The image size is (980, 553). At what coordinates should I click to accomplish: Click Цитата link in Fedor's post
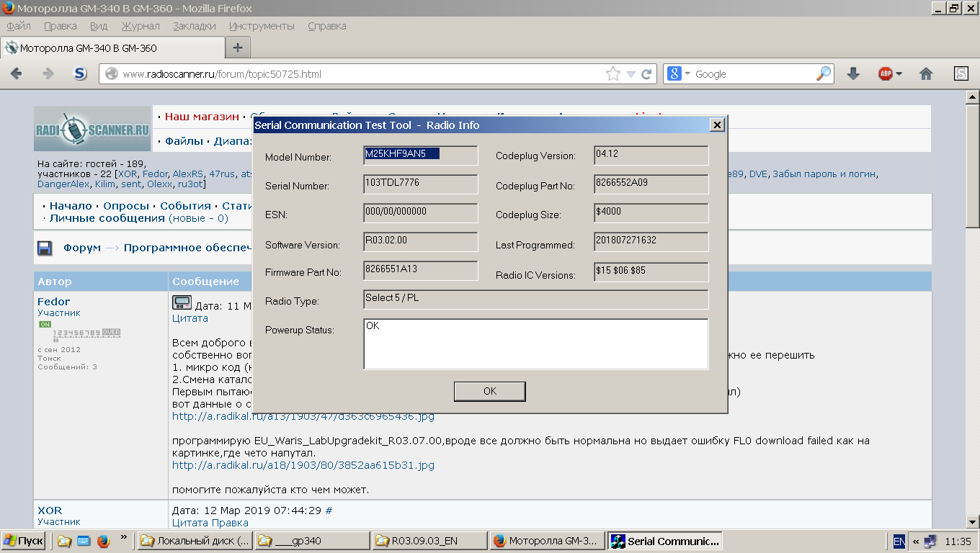pos(190,318)
